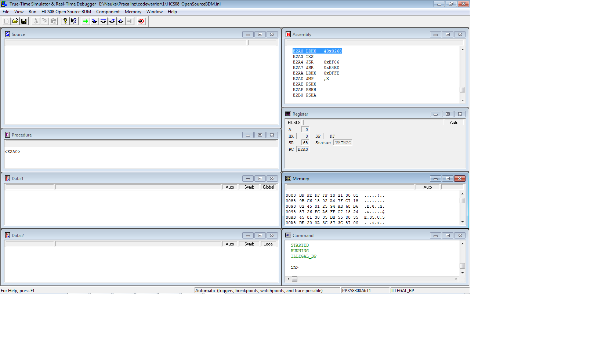
Task: Click Symb in Data:2 panel
Action: 249,244
